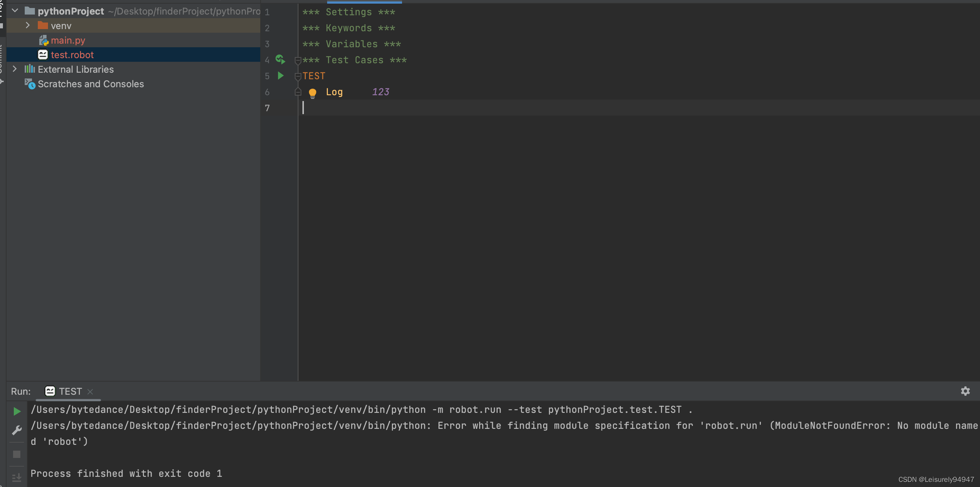Close the TEST run tab

point(90,391)
